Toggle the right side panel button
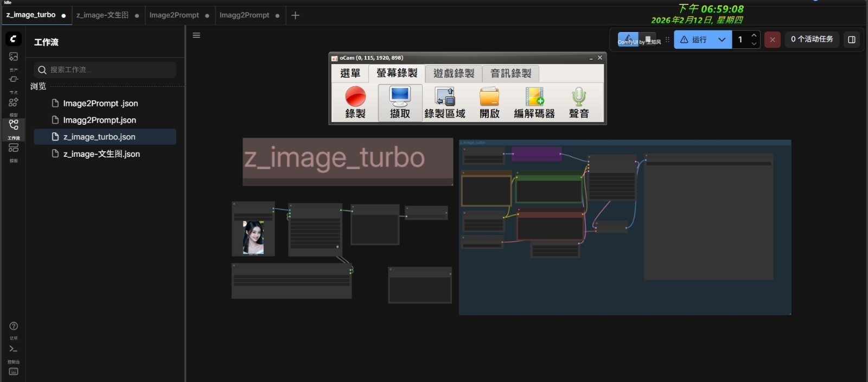 point(852,40)
